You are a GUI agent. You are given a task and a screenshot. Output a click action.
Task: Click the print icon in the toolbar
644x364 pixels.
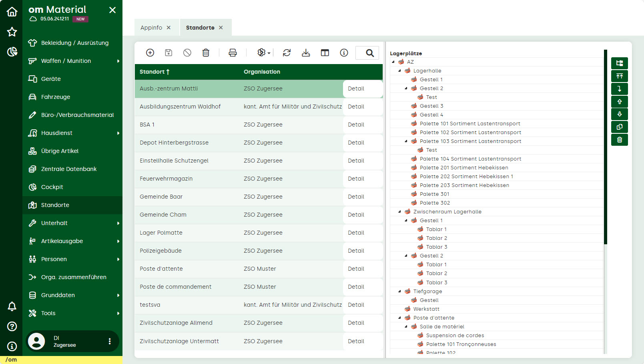pyautogui.click(x=233, y=53)
